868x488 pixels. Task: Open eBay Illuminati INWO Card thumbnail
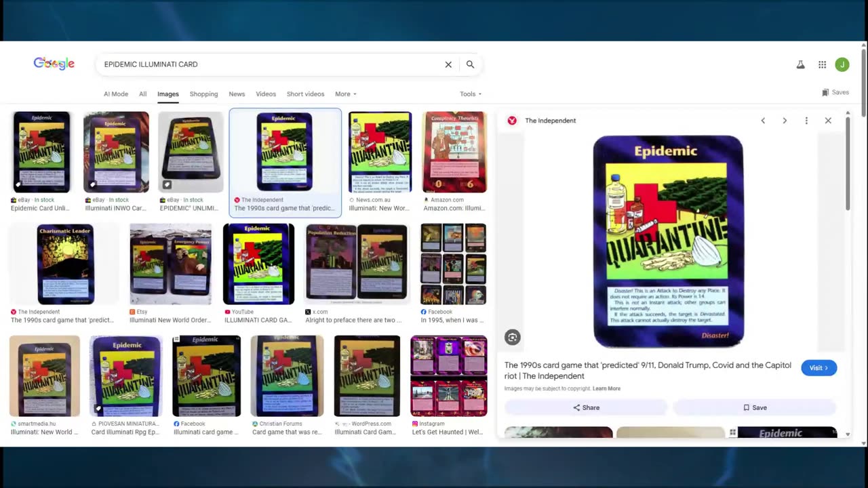pyautogui.click(x=116, y=152)
